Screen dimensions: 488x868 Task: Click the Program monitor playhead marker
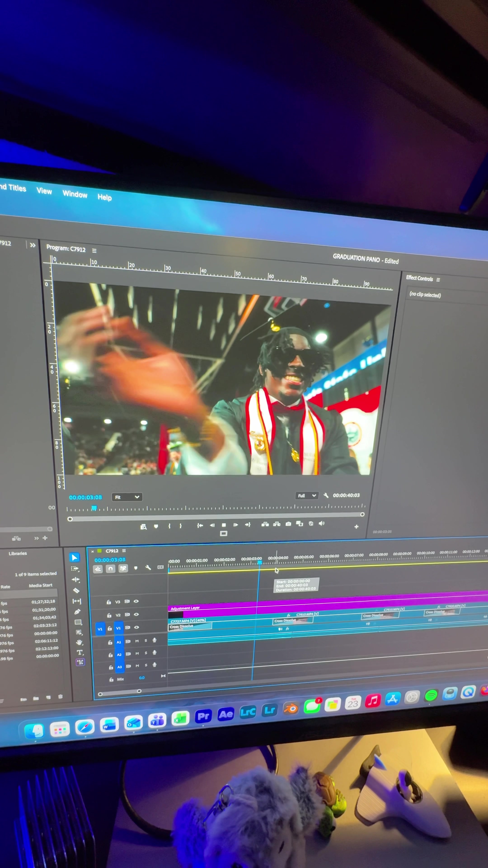coord(94,508)
